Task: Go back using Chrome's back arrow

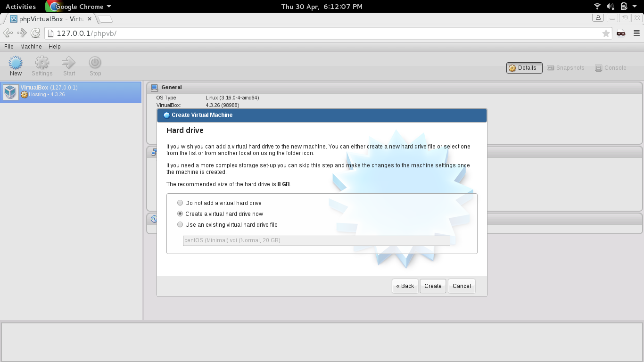Action: click(8, 33)
